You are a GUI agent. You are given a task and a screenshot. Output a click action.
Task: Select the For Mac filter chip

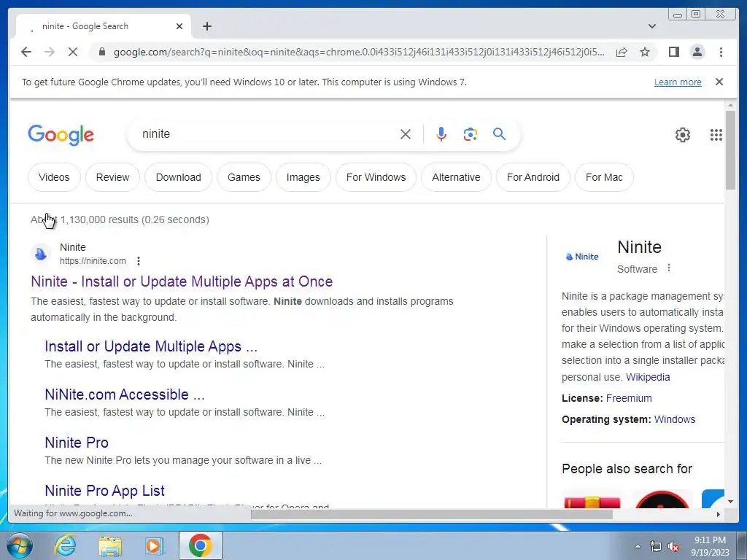coord(604,177)
